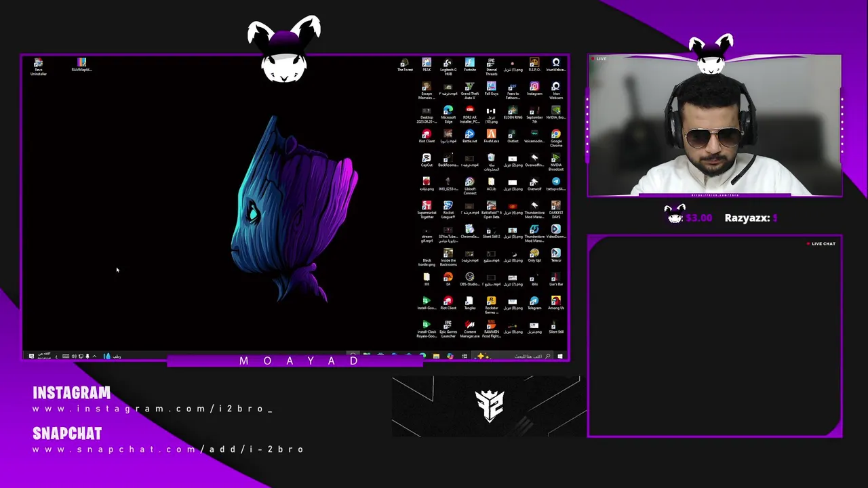Screen dimensions: 868x488
Task: Open RAWMEN Food Fight shortcut
Action: coord(491,328)
